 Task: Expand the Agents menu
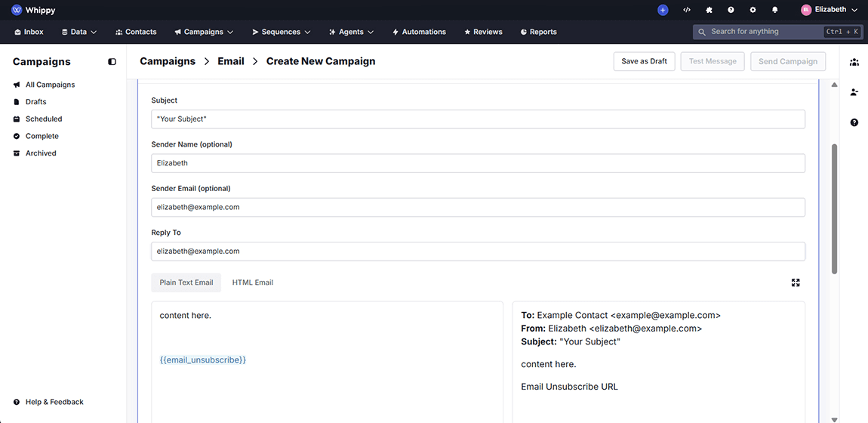(352, 32)
